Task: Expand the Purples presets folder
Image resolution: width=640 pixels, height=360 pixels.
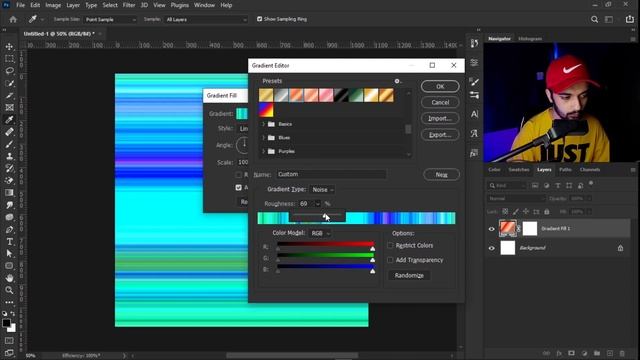Action: [x=263, y=151]
